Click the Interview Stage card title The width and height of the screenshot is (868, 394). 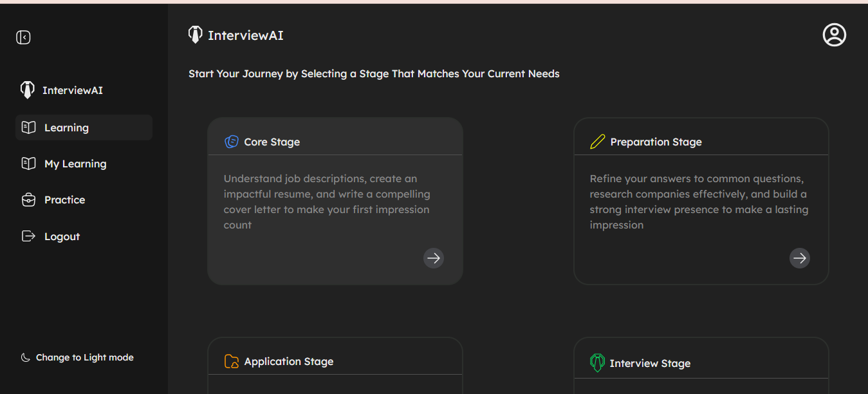[x=650, y=363]
